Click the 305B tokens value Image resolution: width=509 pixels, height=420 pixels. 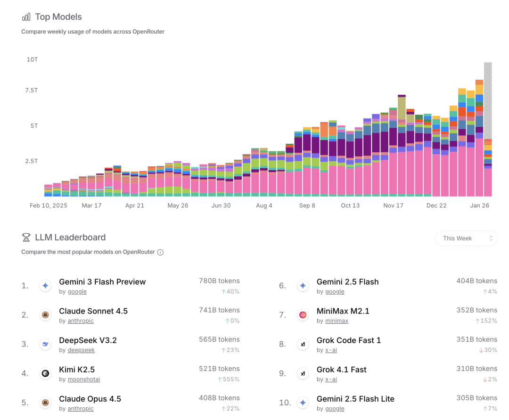477,397
